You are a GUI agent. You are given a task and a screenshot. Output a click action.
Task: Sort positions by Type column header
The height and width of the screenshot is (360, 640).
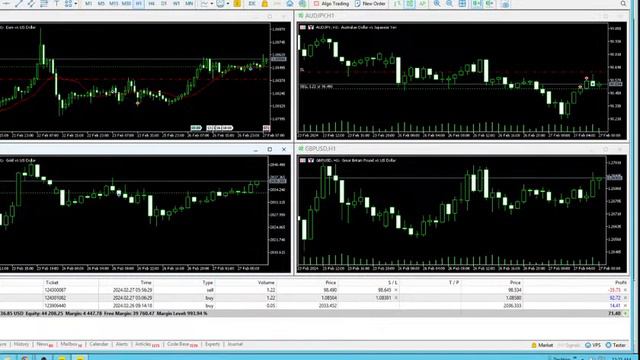click(x=208, y=282)
